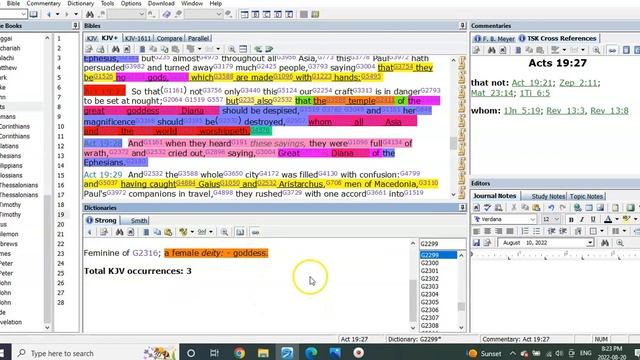Viewport: 640px width, 360px height.
Task: Open the forward history dropdown arrow
Action: coord(76,14)
